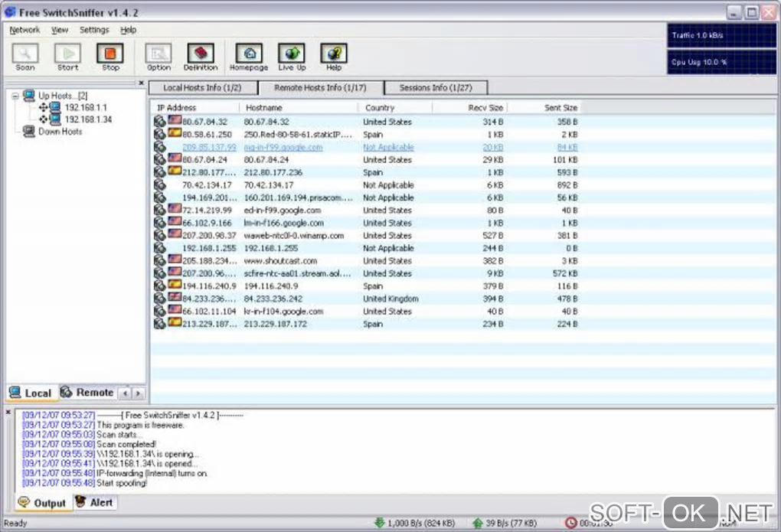
Task: Click the computer icon beside 192.168.1.1
Action: (55, 107)
